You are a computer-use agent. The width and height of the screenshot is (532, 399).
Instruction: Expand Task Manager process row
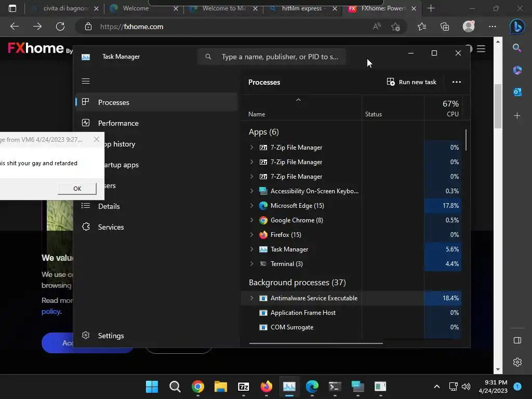(251, 249)
